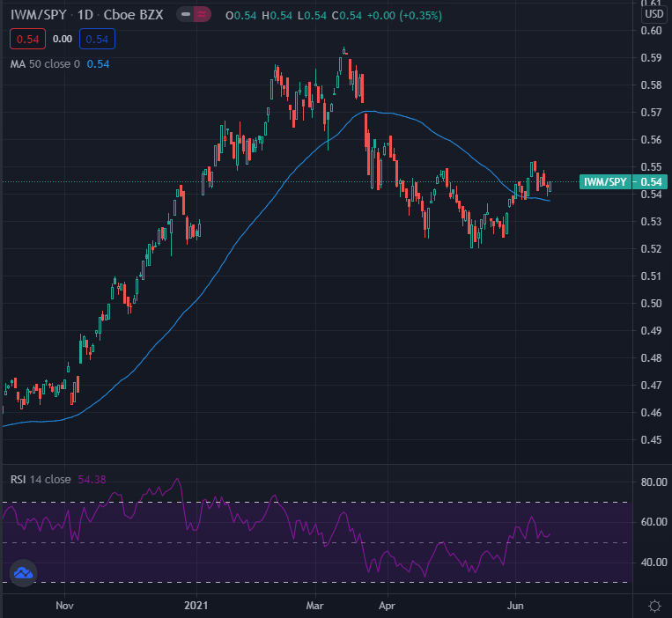Click the blue 0.54 buy price box
This screenshot has width=672, height=618.
pyautogui.click(x=97, y=39)
